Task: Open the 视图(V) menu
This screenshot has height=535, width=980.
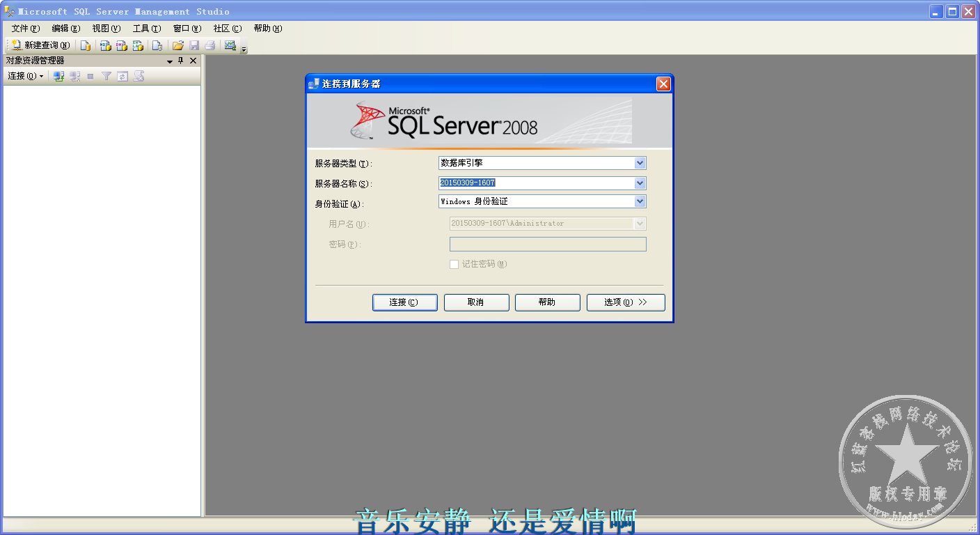Action: (x=106, y=29)
